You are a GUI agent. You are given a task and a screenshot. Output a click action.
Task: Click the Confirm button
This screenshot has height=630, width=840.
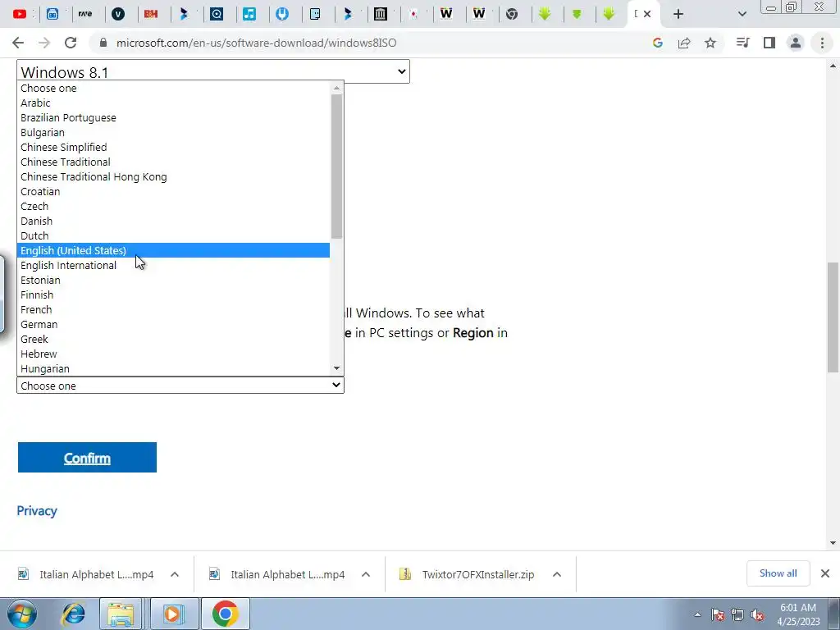point(87,458)
